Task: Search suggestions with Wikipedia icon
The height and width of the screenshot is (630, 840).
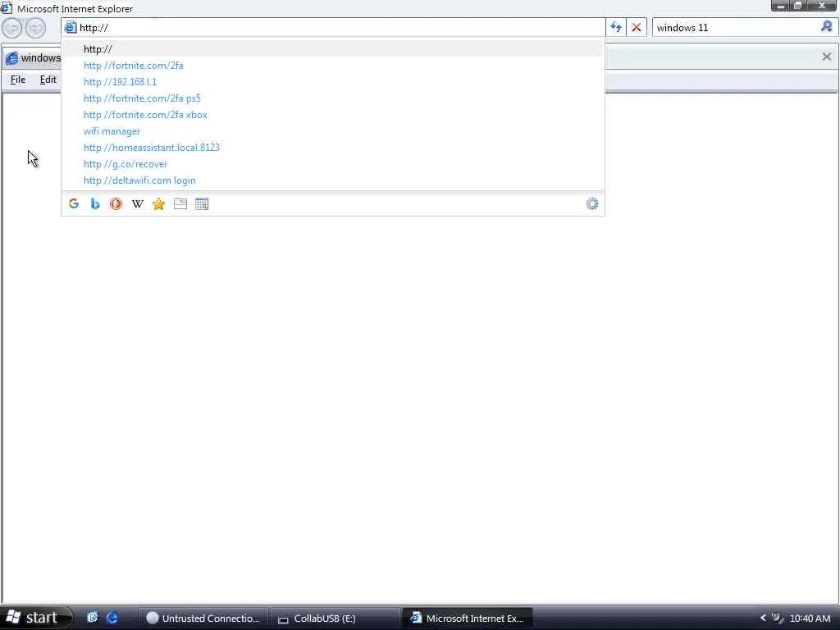Action: pyautogui.click(x=138, y=203)
